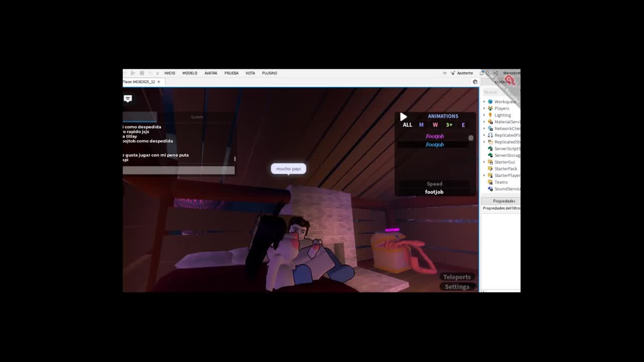Click the viewport settings gear icon

(475, 81)
